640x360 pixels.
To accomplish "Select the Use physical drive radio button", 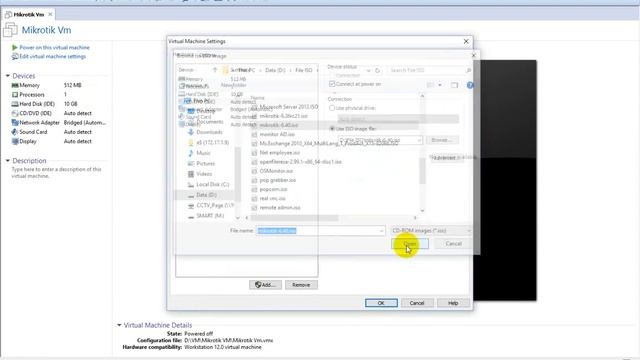I will pyautogui.click(x=332, y=108).
